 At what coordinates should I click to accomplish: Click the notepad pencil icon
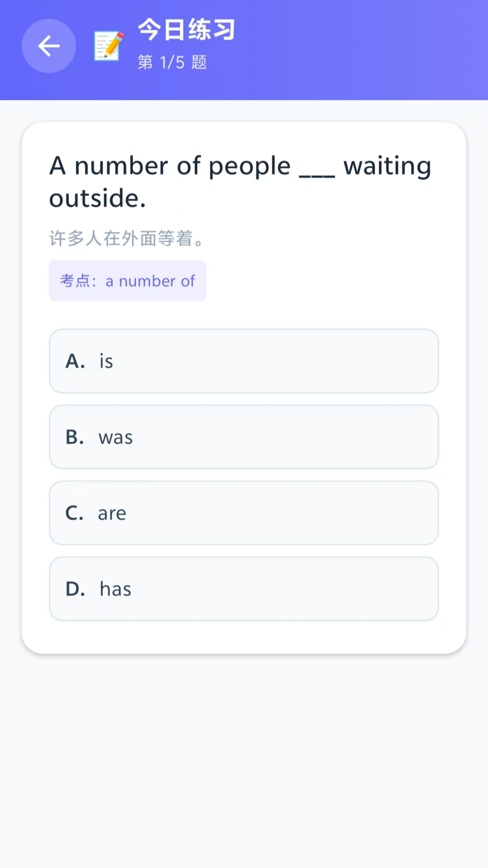coord(108,46)
